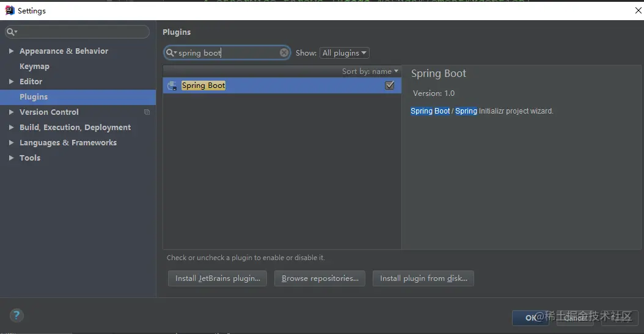Select Plugins in settings tree
The height and width of the screenshot is (334, 644).
[x=78, y=97]
